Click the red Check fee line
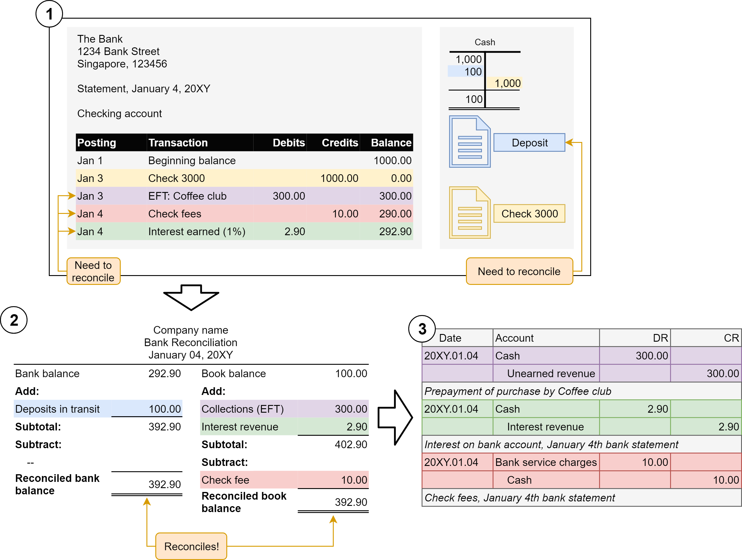The height and width of the screenshot is (560, 742). 225,480
